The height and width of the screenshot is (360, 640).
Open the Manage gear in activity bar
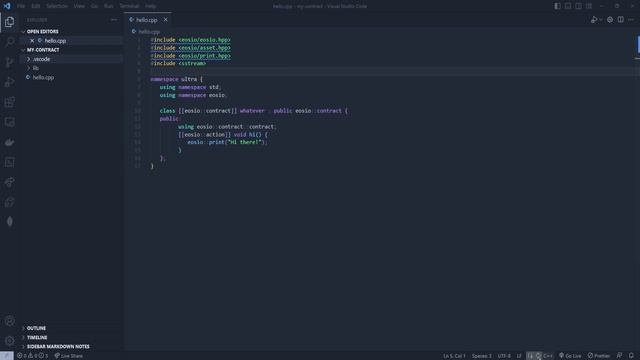click(x=9, y=341)
